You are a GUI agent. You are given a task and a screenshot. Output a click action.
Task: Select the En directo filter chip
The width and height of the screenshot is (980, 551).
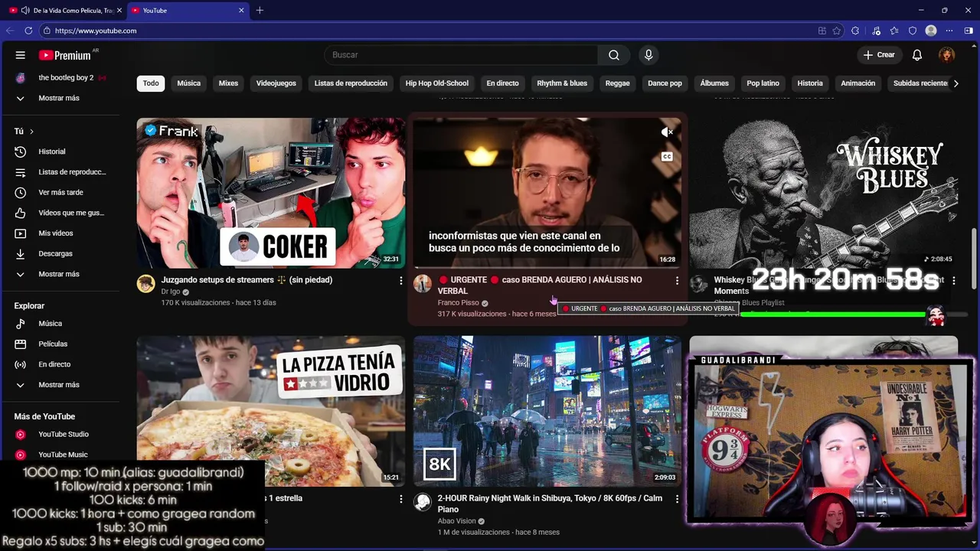click(x=502, y=83)
